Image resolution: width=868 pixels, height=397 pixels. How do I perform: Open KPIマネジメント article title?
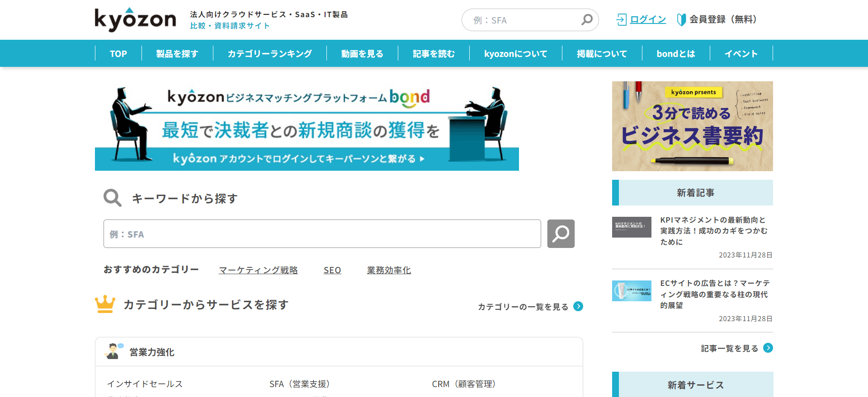(x=714, y=231)
